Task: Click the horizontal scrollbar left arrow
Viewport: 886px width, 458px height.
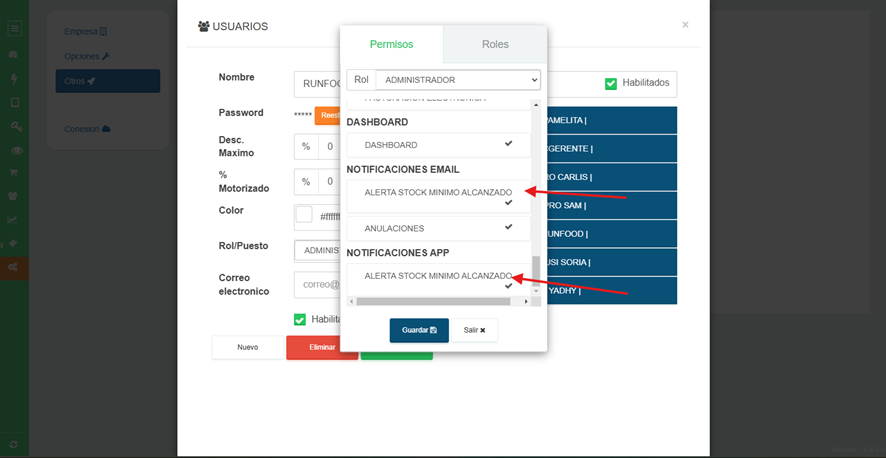Action: (x=351, y=302)
